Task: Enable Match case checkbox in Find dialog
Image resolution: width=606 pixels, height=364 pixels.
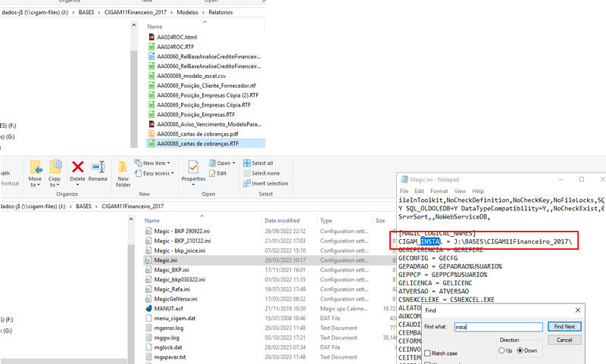Action: tap(427, 353)
